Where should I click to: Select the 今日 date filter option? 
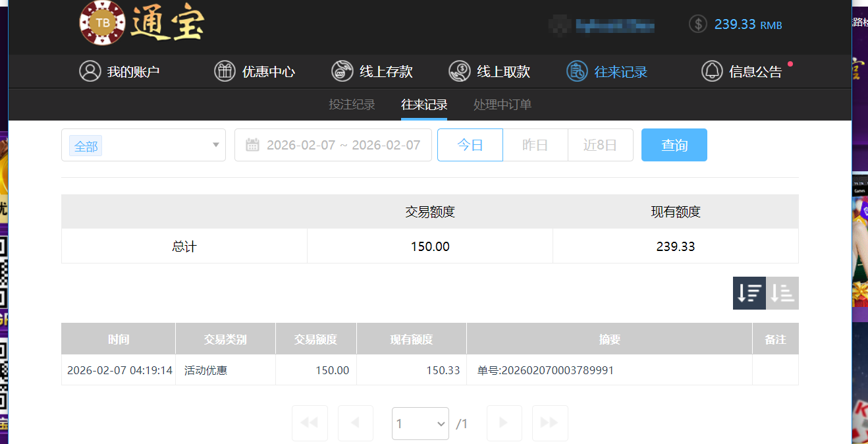(x=470, y=144)
